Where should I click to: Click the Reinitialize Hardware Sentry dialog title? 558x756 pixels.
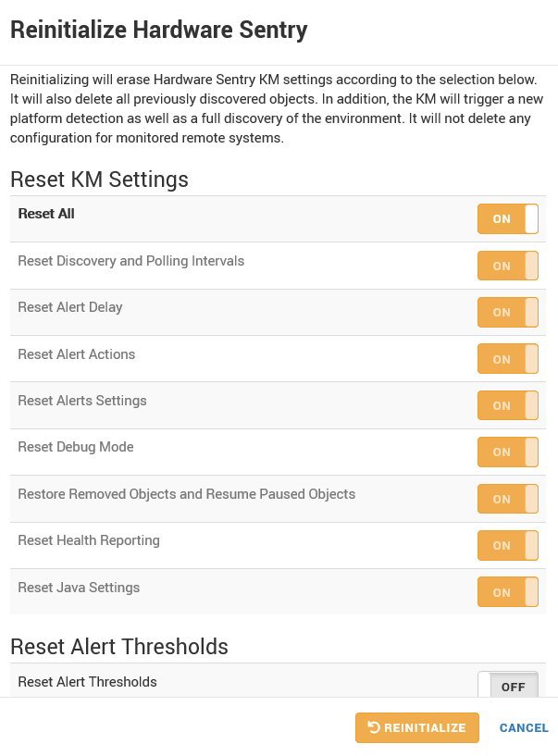(x=158, y=31)
